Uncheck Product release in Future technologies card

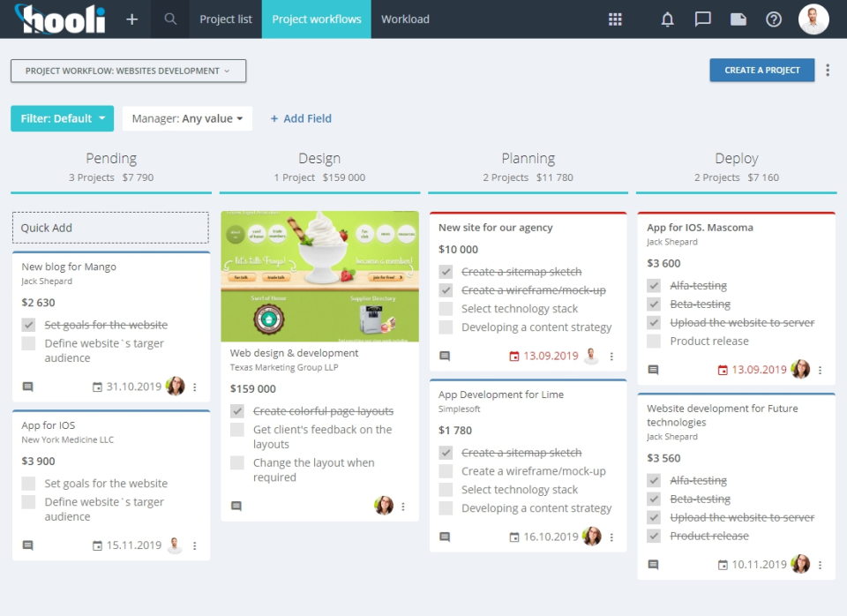(654, 536)
